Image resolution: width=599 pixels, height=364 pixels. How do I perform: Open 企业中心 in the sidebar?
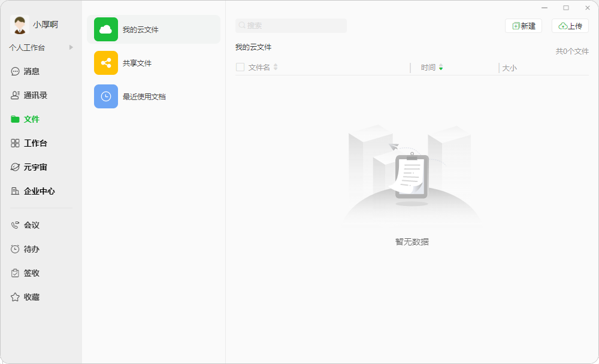33,191
